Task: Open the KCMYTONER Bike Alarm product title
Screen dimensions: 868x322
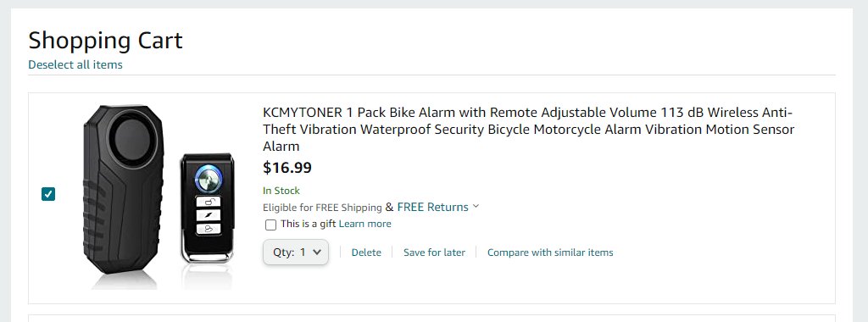Action: pos(528,130)
